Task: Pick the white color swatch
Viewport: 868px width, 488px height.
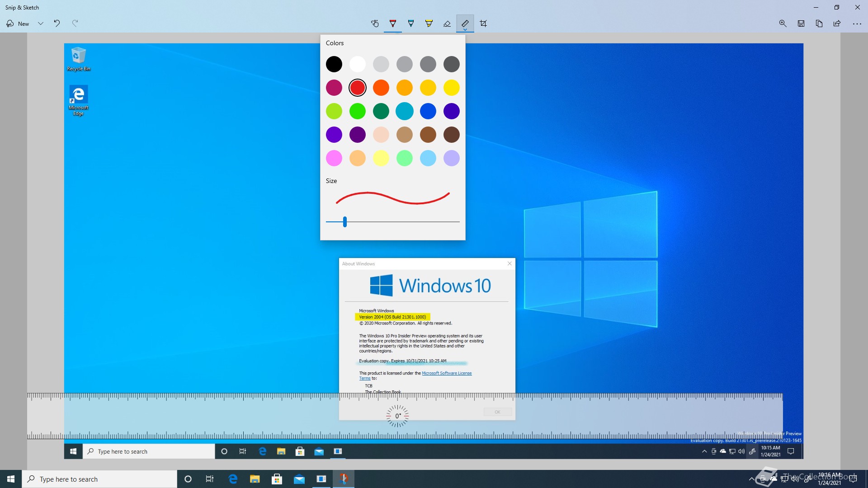Action: [x=358, y=64]
